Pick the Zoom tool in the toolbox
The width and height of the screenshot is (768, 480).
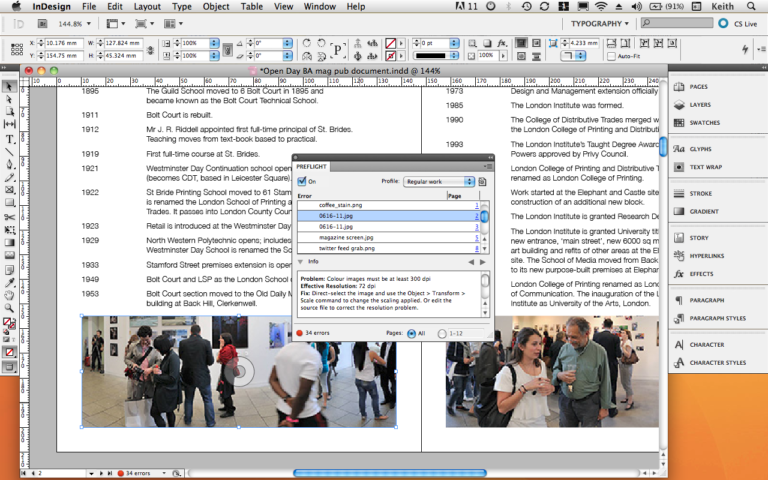(10, 309)
